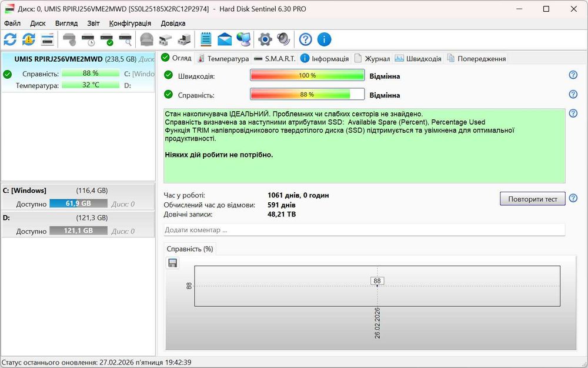Click help icon beside Справність 88 % bar
The width and height of the screenshot is (588, 368).
tap(573, 94)
